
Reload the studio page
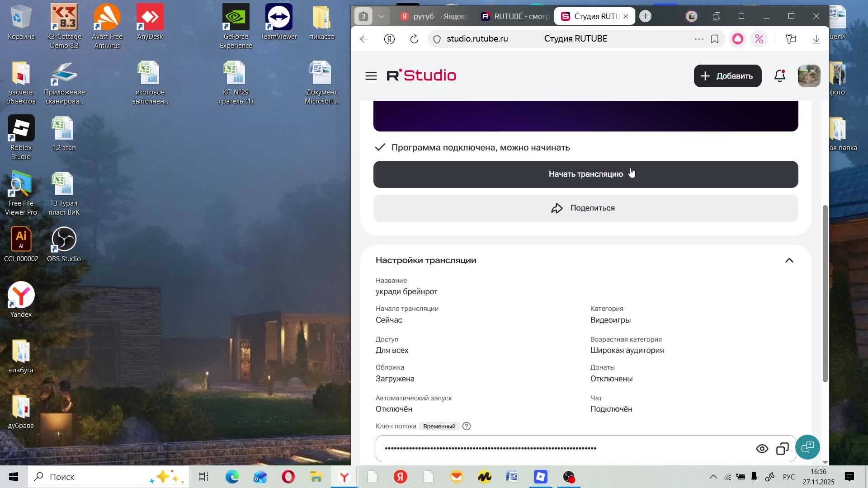coord(414,39)
